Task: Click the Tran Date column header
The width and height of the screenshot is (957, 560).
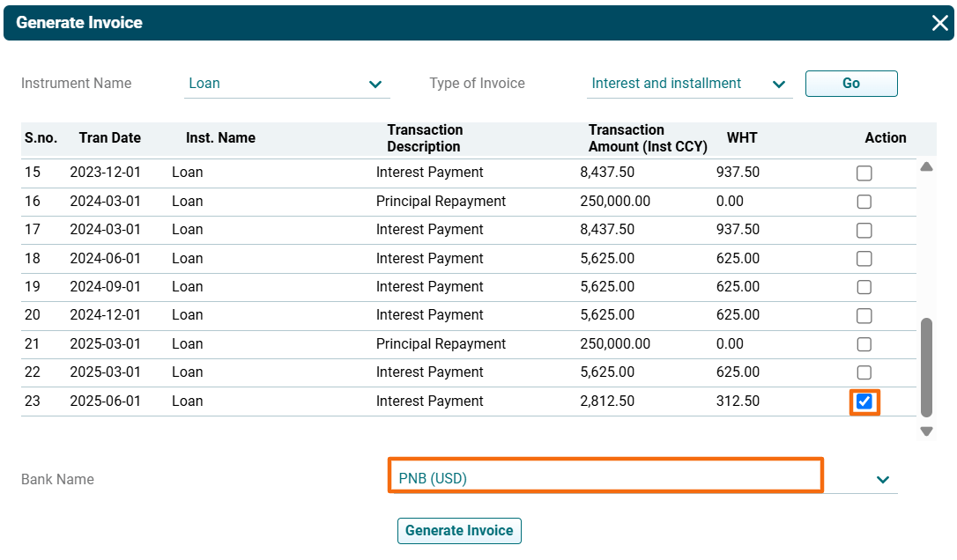Action: click(109, 138)
